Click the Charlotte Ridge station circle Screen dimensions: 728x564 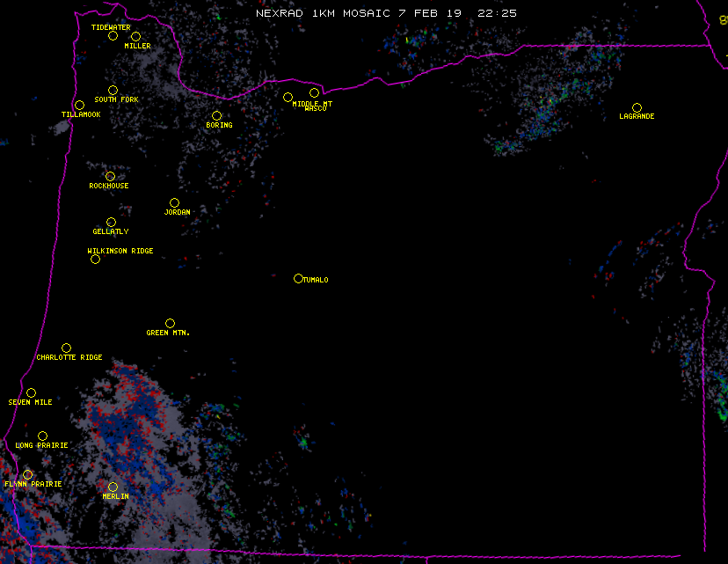[x=66, y=348]
